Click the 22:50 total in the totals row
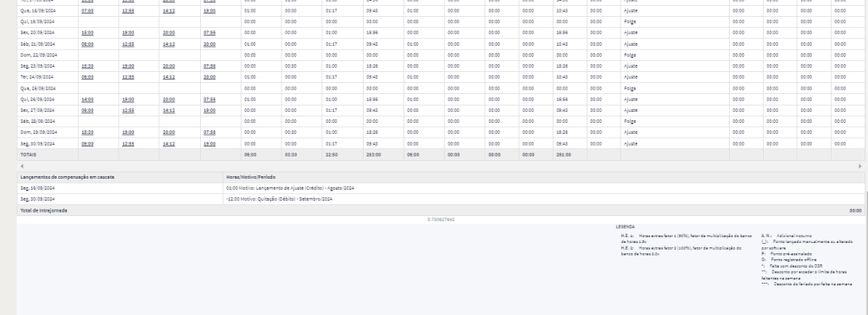Image resolution: width=868 pixels, height=315 pixels. (x=331, y=155)
